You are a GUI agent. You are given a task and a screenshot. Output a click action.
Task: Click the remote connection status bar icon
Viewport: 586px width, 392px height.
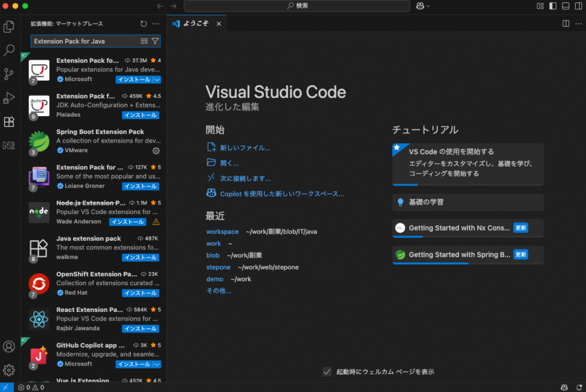(x=6, y=387)
